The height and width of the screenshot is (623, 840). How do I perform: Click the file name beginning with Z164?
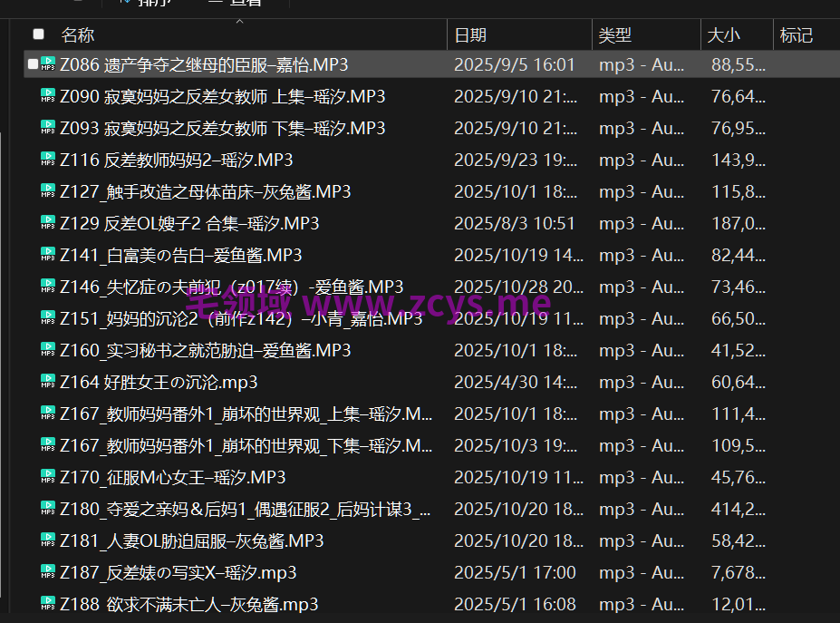tap(159, 382)
